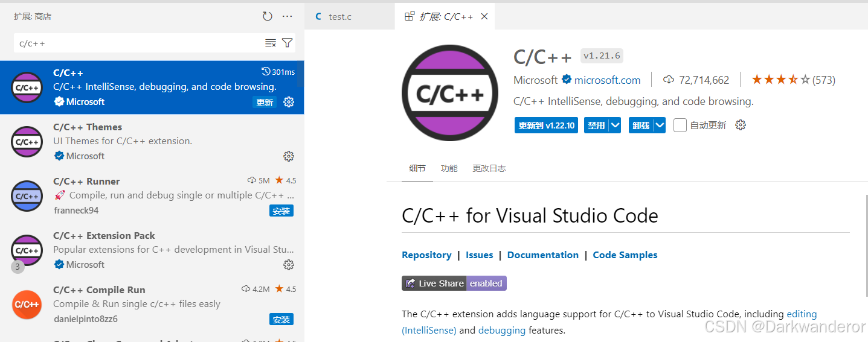This screenshot has height=342, width=868.
Task: Open the Issues link
Action: [479, 255]
